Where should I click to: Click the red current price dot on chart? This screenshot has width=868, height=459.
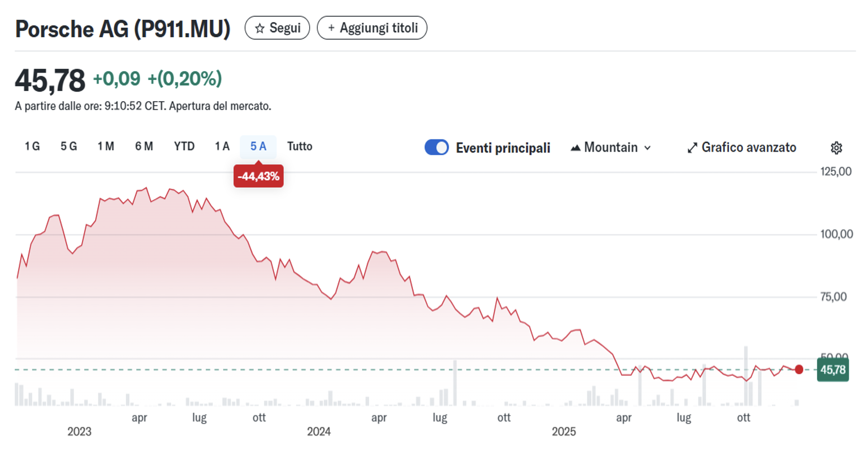click(799, 370)
